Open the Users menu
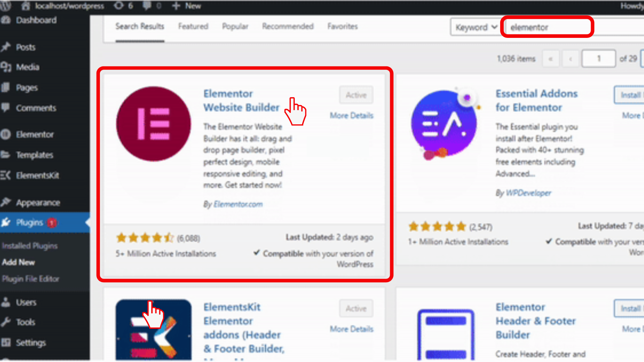This screenshot has width=644, height=362. [x=26, y=302]
